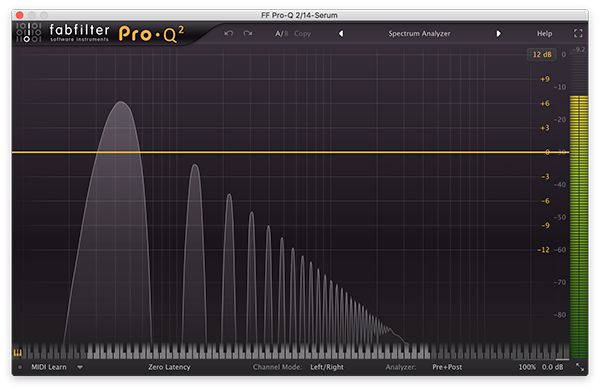Adjust the 100% gain scale
Image resolution: width=600 pixels, height=390 pixels.
pyautogui.click(x=527, y=367)
